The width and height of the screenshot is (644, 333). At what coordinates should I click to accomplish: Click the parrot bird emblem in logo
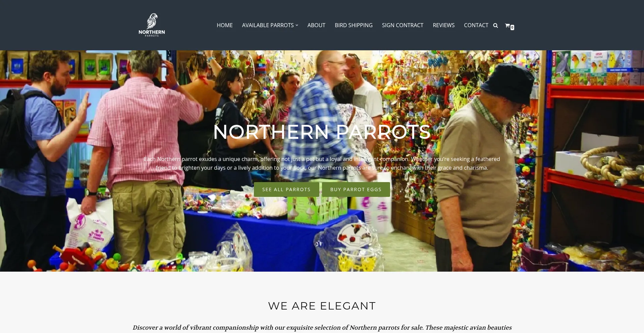click(152, 21)
